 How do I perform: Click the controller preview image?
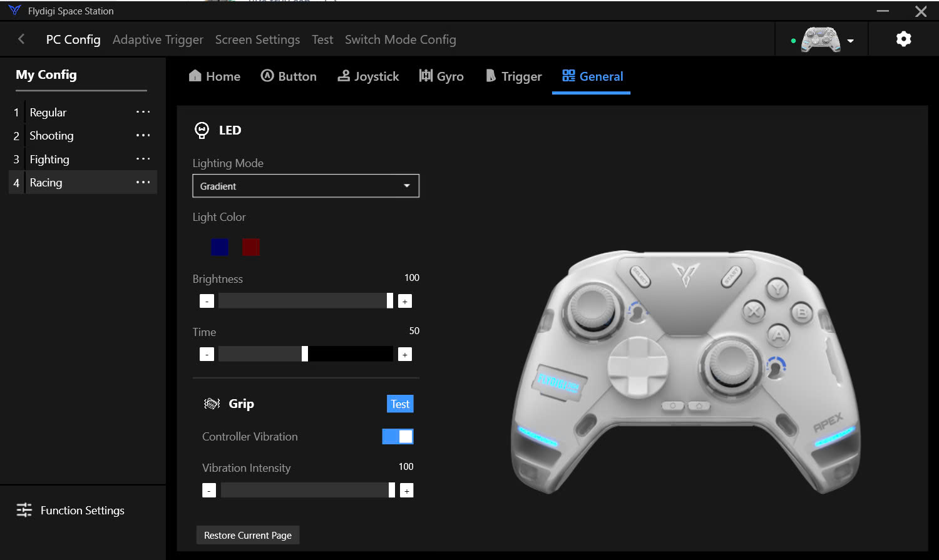(x=685, y=372)
